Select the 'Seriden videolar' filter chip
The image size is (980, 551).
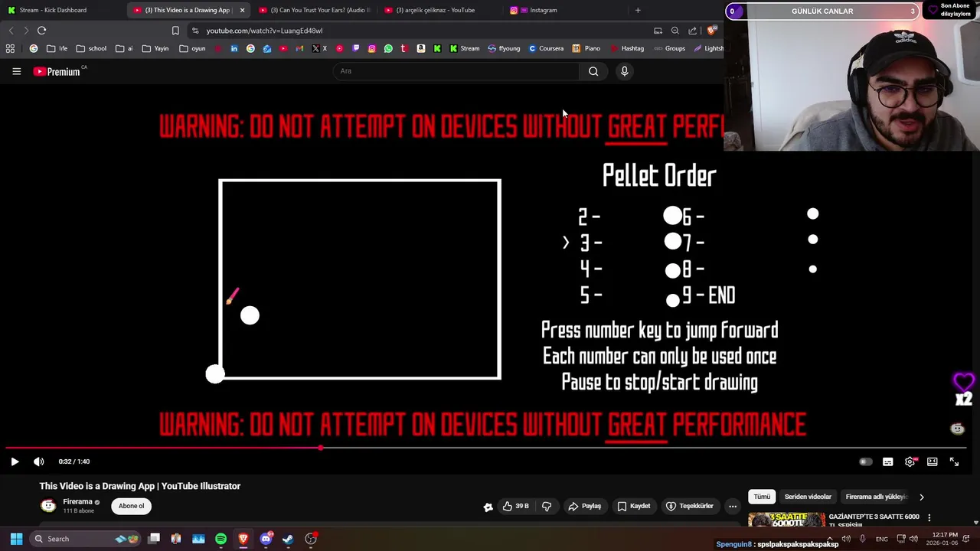[x=808, y=497]
